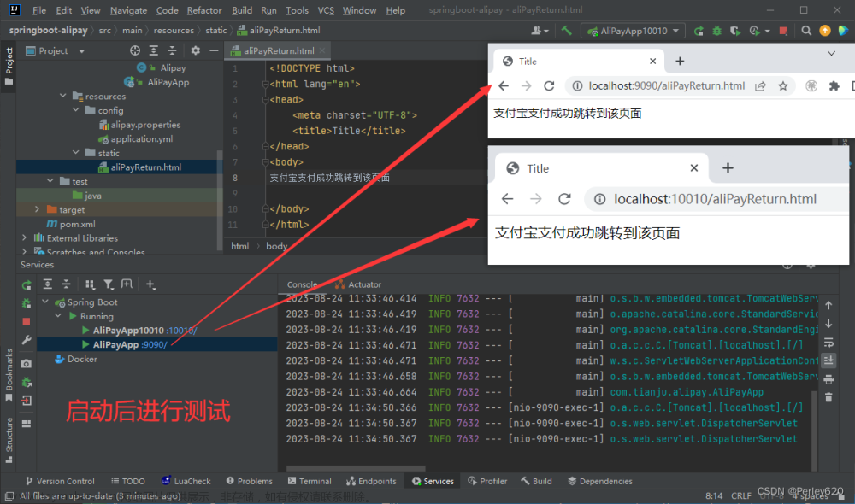The height and width of the screenshot is (504, 855).
Task: Reload the localhost:9090 browser page
Action: point(549,86)
